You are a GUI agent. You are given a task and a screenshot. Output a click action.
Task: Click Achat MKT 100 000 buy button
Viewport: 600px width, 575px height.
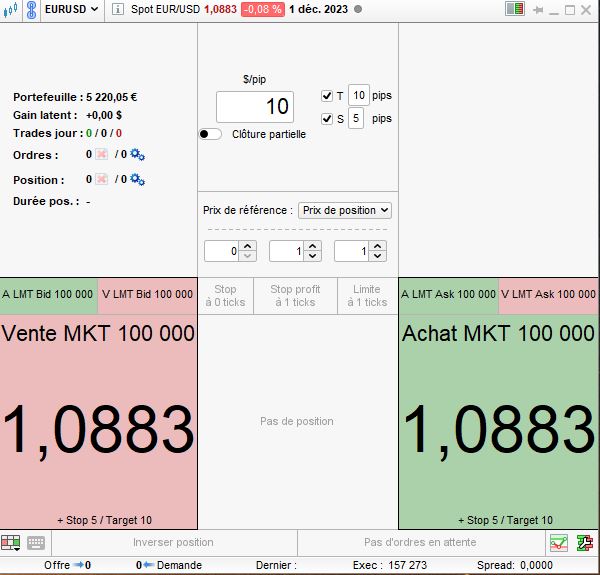(x=499, y=422)
